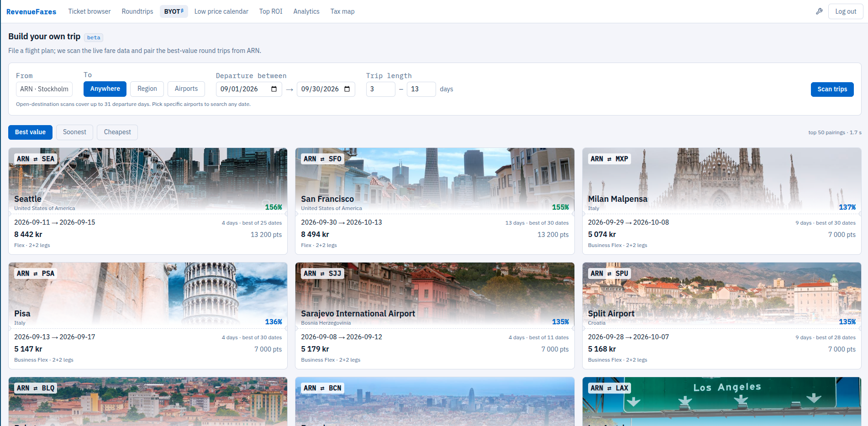The height and width of the screenshot is (426, 868).
Task: Click the 5 168 kr price
Action: point(602,349)
